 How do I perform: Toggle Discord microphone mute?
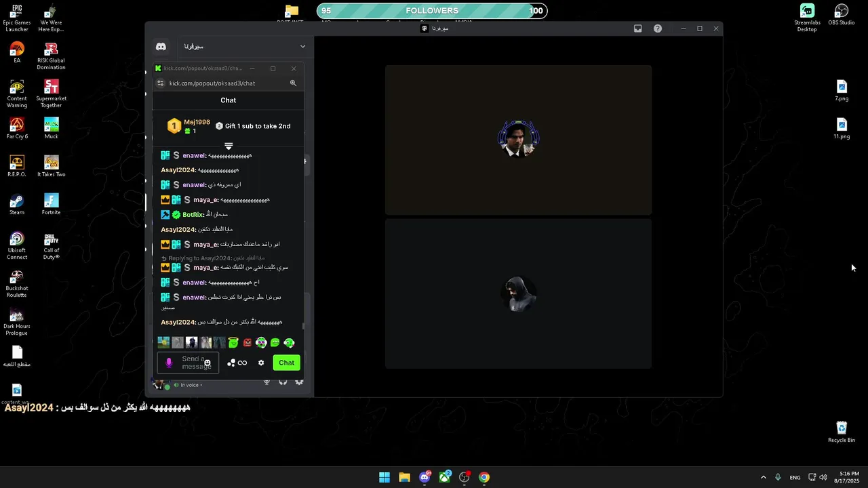point(267,383)
